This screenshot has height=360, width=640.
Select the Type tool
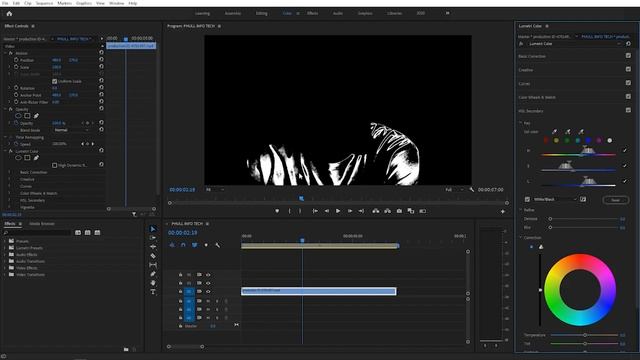153,292
